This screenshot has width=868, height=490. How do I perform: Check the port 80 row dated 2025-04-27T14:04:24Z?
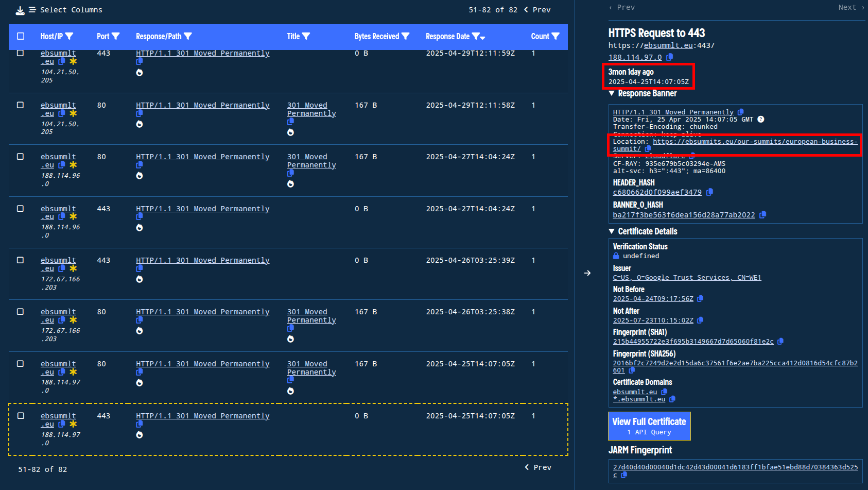(x=21, y=156)
